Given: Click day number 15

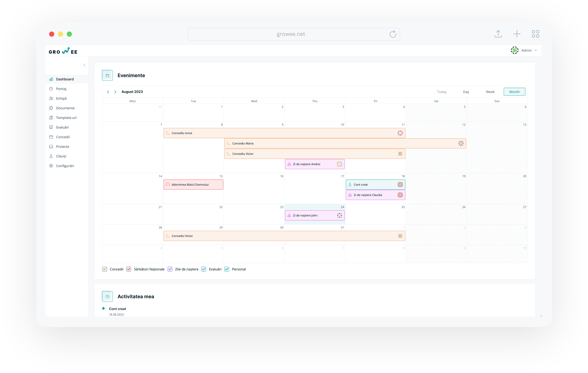Looking at the screenshot, I should point(221,176).
